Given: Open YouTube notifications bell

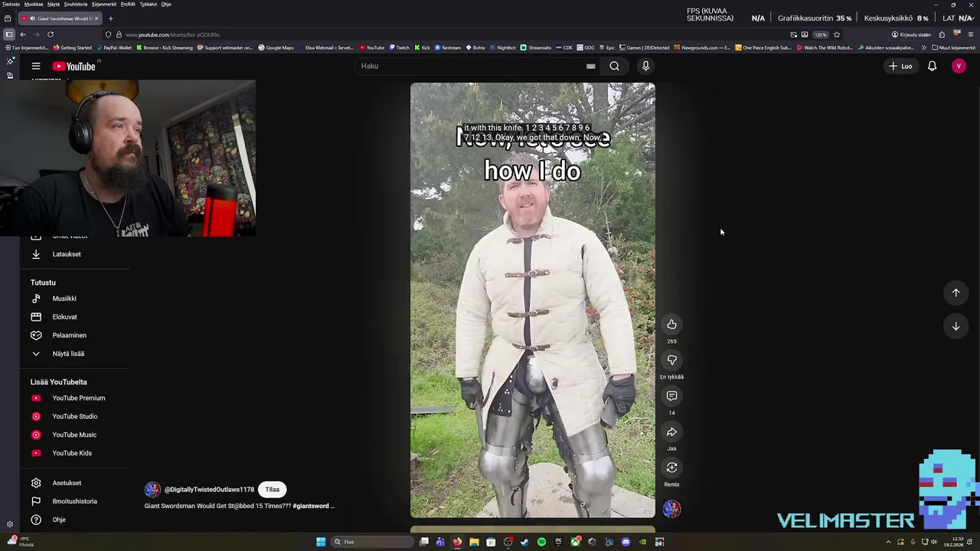Looking at the screenshot, I should [932, 67].
